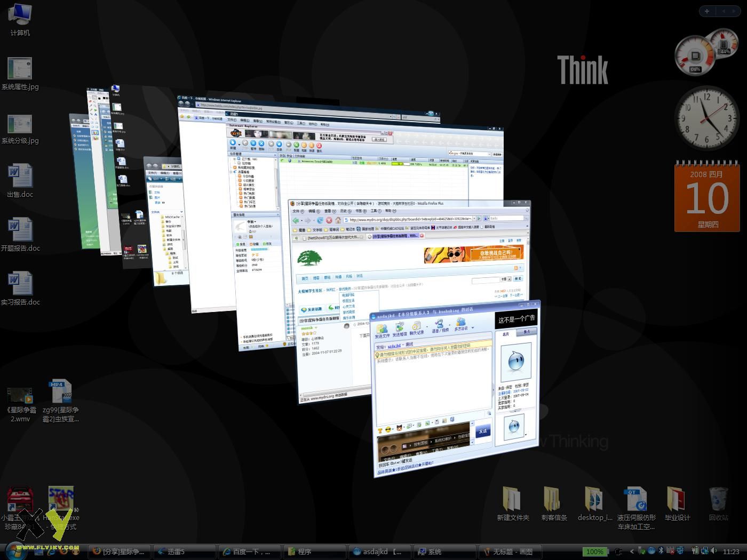
Task: Open 系统分级.jpg on the desktop
Action: [x=20, y=128]
